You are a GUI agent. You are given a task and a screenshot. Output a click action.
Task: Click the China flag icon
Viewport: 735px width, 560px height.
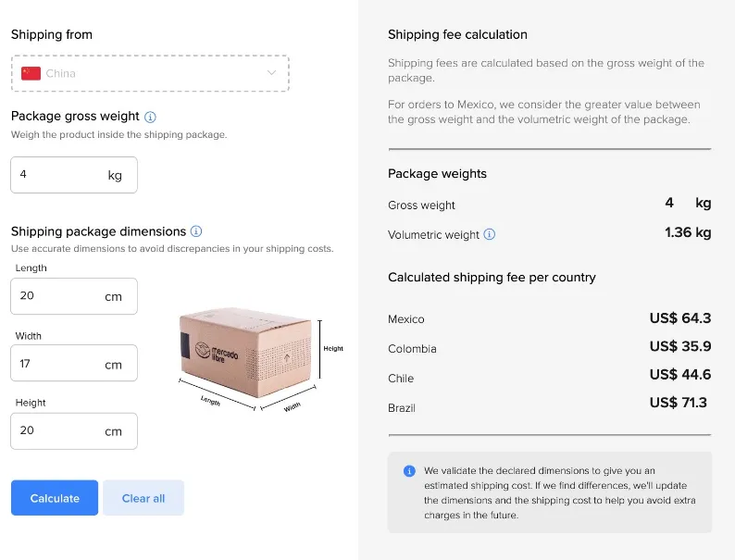(x=31, y=73)
